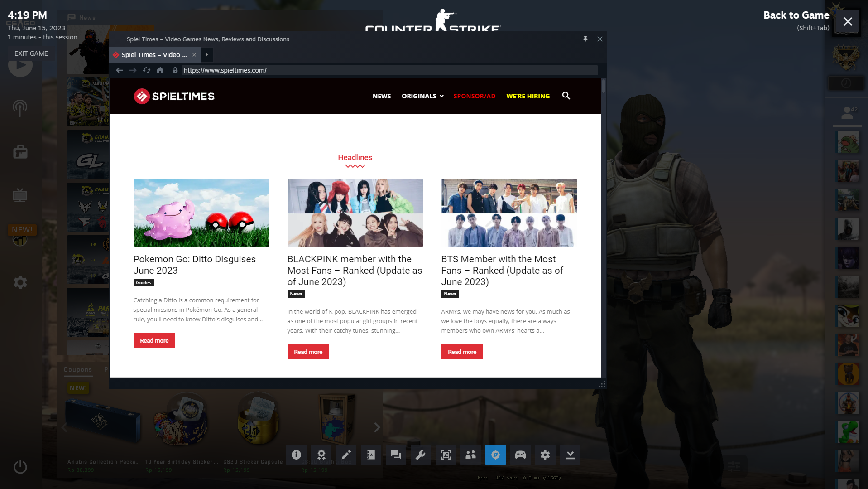
Task: Open the News tab in CS:GO
Action: point(82,18)
